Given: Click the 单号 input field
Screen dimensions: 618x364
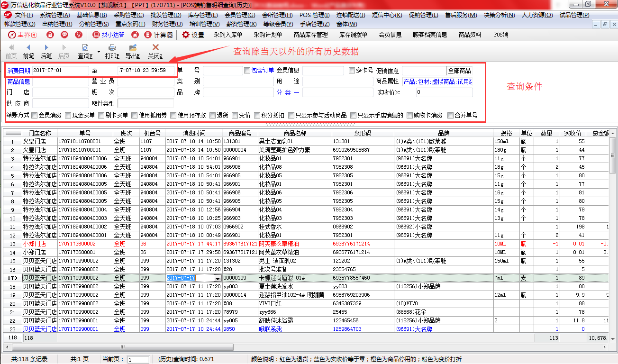Looking at the screenshot, I should [x=223, y=71].
